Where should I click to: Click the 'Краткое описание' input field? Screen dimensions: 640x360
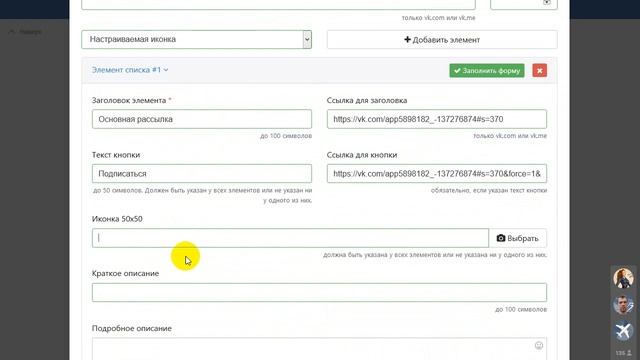[x=319, y=293]
